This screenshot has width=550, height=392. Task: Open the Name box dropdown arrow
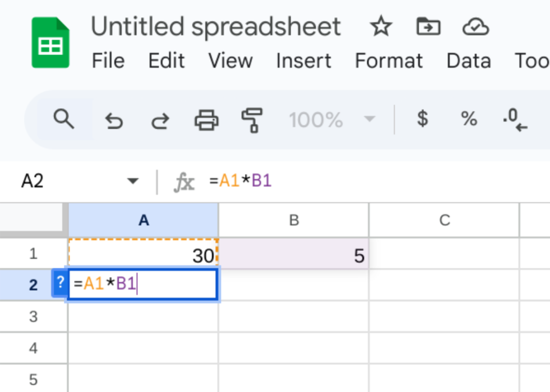[132, 181]
